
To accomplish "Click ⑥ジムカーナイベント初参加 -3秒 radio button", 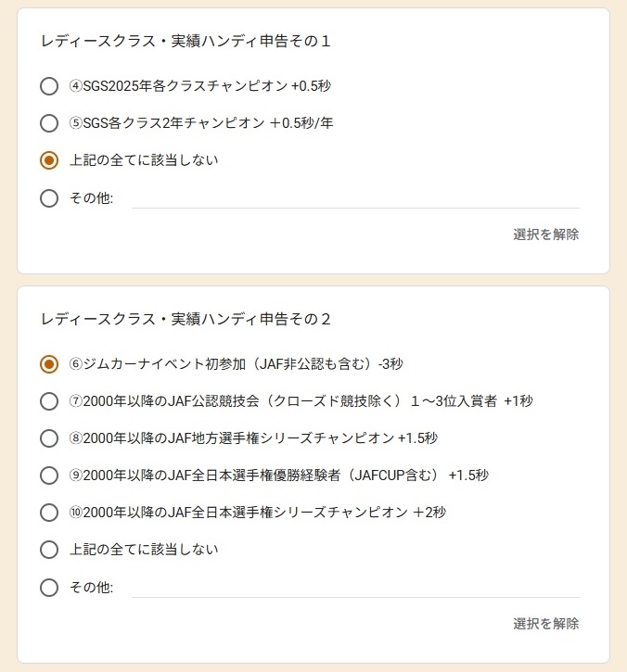I will (49, 364).
